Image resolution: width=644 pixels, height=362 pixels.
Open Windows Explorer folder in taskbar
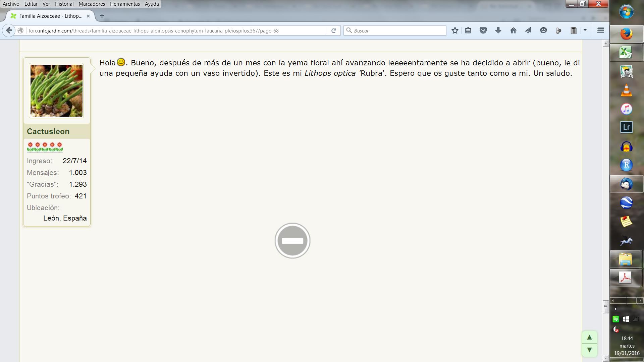tap(626, 259)
